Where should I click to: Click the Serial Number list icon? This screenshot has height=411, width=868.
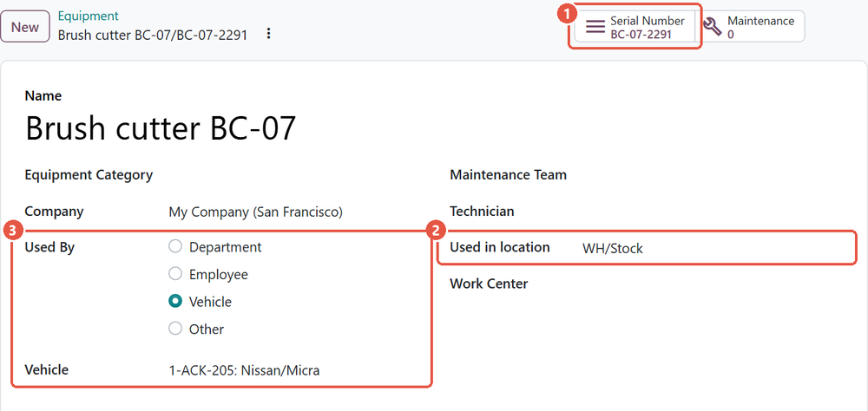click(595, 27)
